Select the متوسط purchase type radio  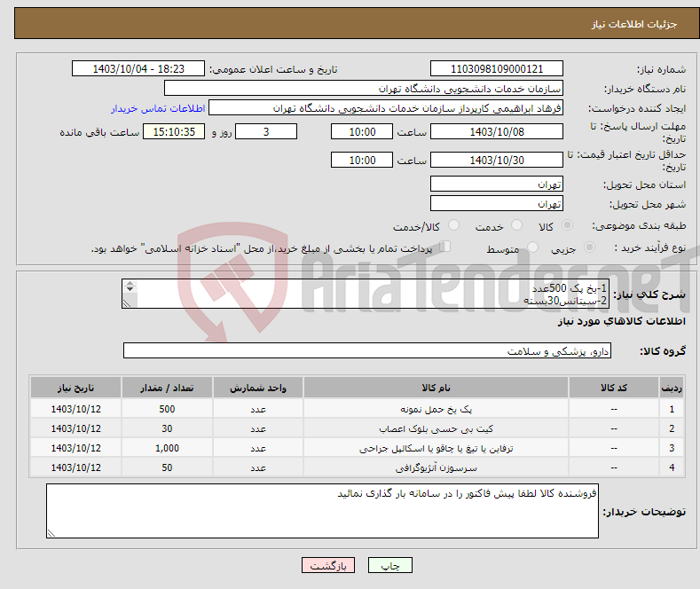coord(532,247)
